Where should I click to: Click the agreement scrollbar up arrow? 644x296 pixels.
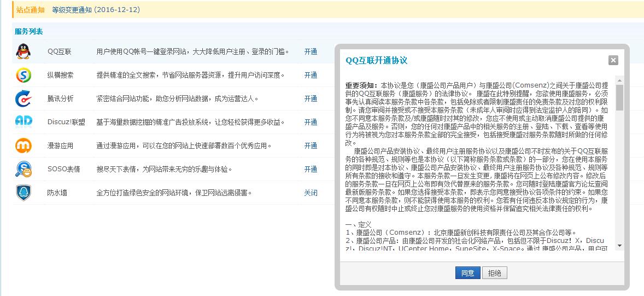tap(620, 80)
